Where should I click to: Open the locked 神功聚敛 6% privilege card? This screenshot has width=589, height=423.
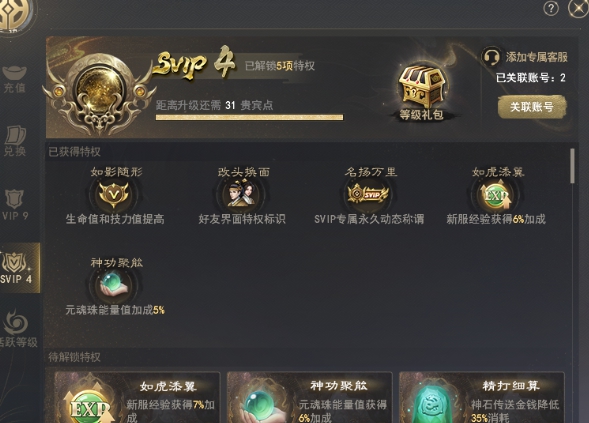coord(310,397)
